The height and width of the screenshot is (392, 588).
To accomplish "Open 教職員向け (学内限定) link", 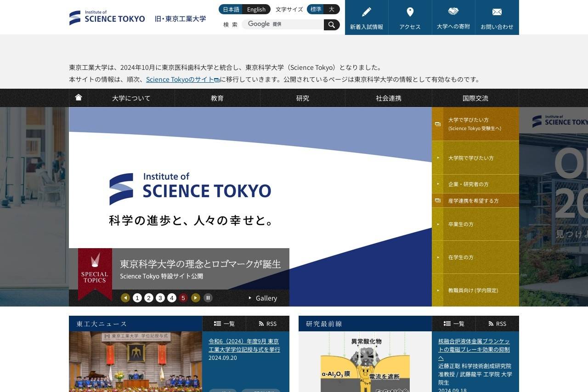I will (x=475, y=290).
